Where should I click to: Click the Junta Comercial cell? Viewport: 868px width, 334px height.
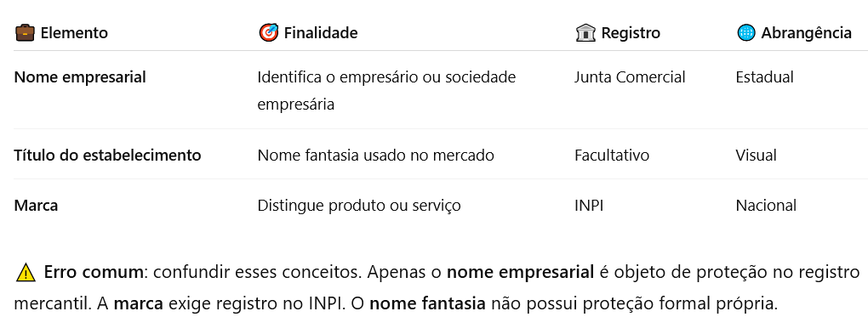[x=630, y=77]
